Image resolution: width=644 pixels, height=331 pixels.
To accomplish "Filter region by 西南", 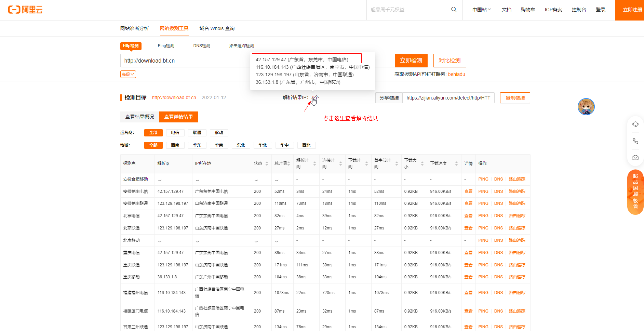I will [x=175, y=145].
